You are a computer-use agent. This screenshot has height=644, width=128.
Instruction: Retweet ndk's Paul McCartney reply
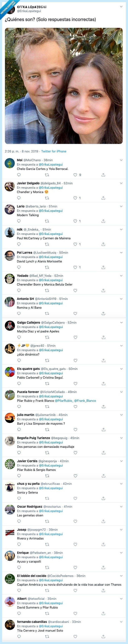point(47,244)
